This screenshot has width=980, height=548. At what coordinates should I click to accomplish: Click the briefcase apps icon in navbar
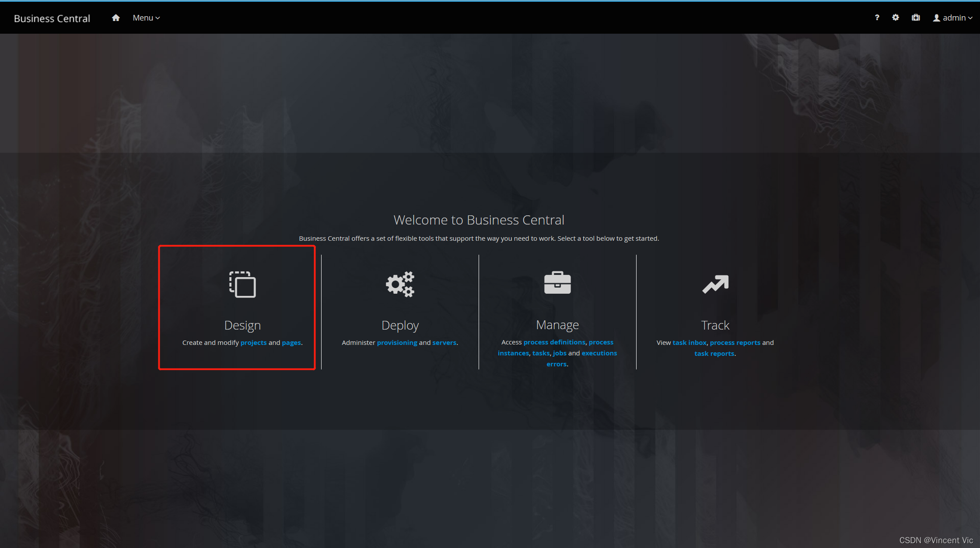coord(916,18)
